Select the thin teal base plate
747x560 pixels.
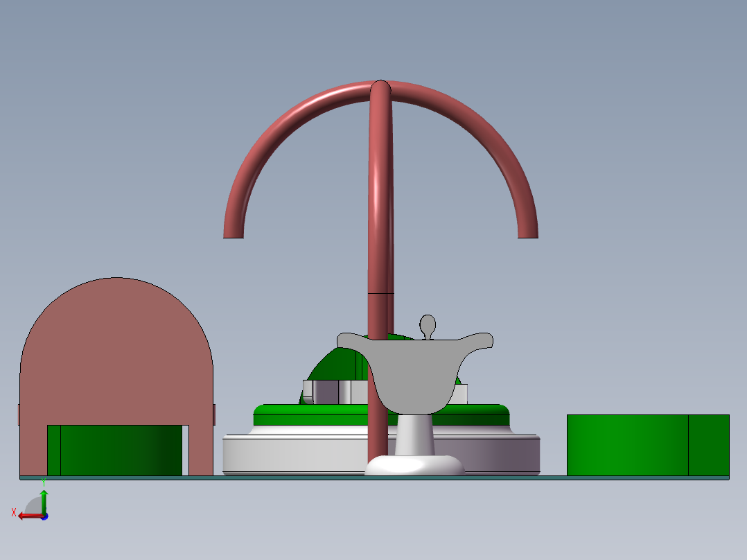(374, 478)
